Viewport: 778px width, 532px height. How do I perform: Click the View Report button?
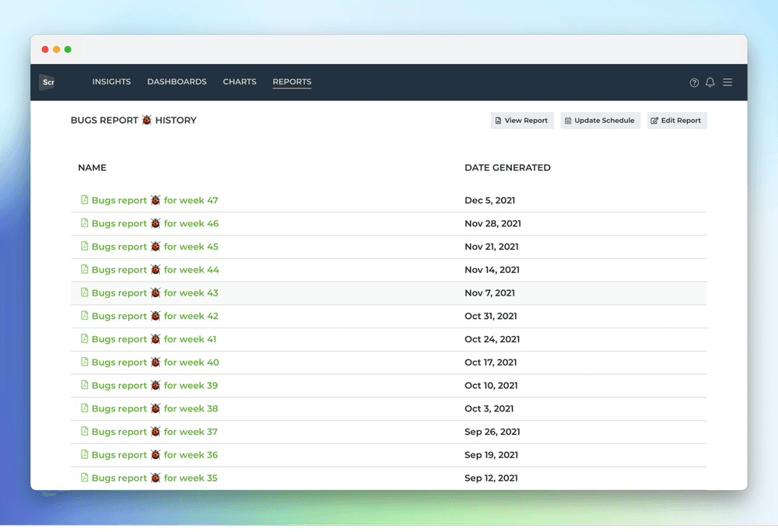point(522,121)
